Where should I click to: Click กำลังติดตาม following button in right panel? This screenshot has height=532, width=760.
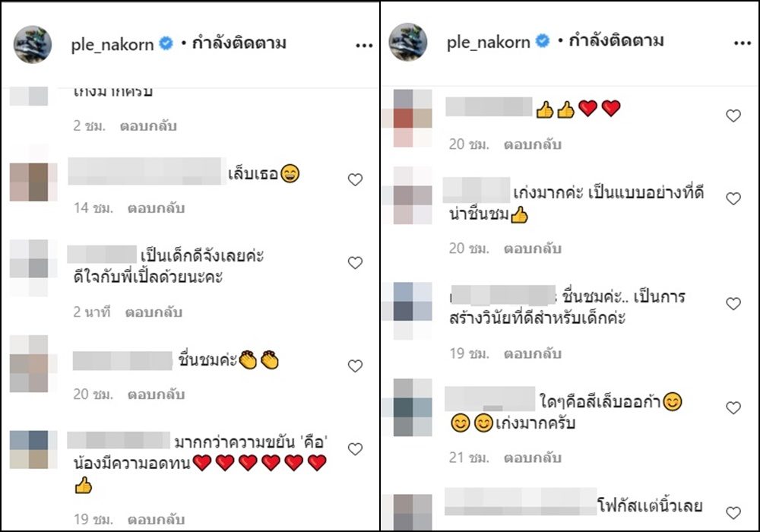tap(616, 41)
